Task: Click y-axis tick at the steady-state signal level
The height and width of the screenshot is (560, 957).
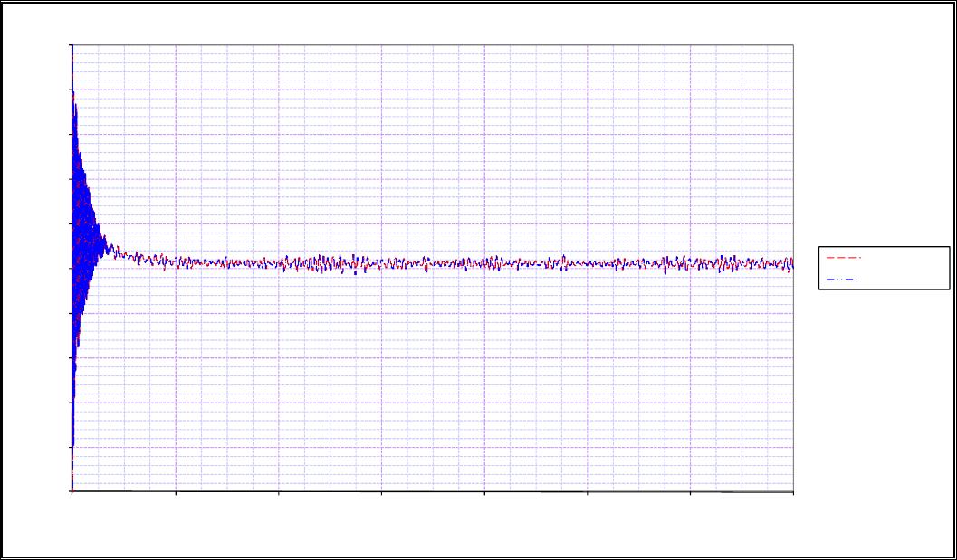Action: [72, 268]
